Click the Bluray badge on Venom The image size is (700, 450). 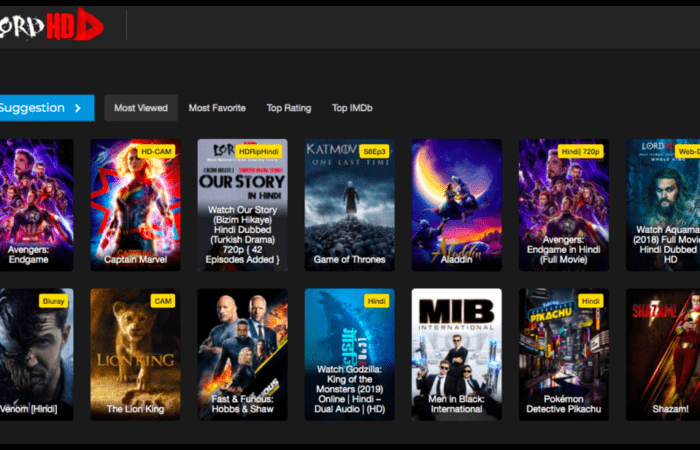point(54,301)
